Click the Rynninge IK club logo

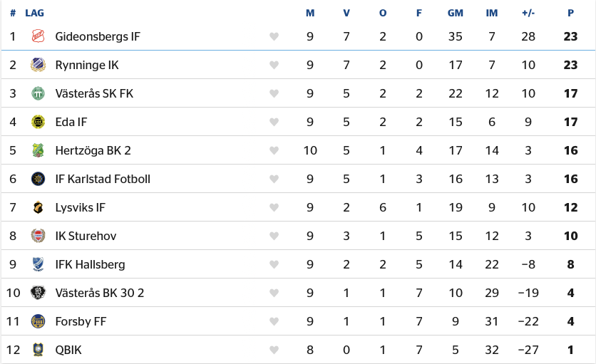(38, 65)
